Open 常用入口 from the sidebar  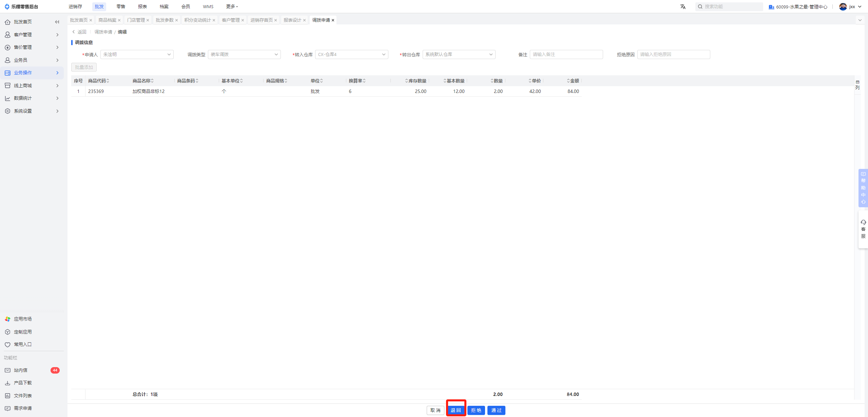[x=23, y=344]
